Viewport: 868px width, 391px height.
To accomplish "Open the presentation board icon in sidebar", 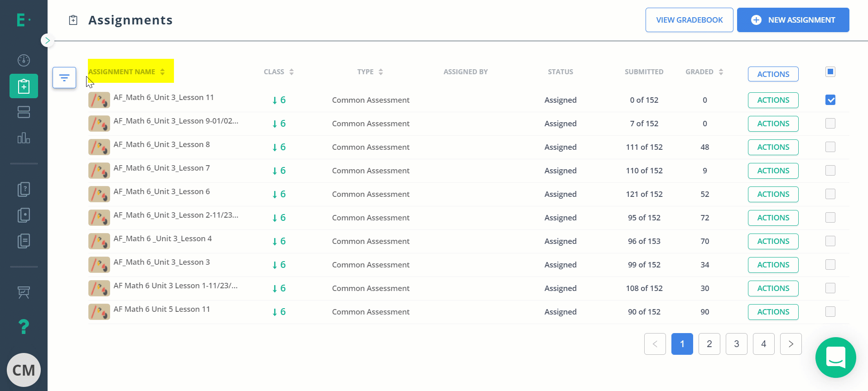I will click(x=24, y=292).
